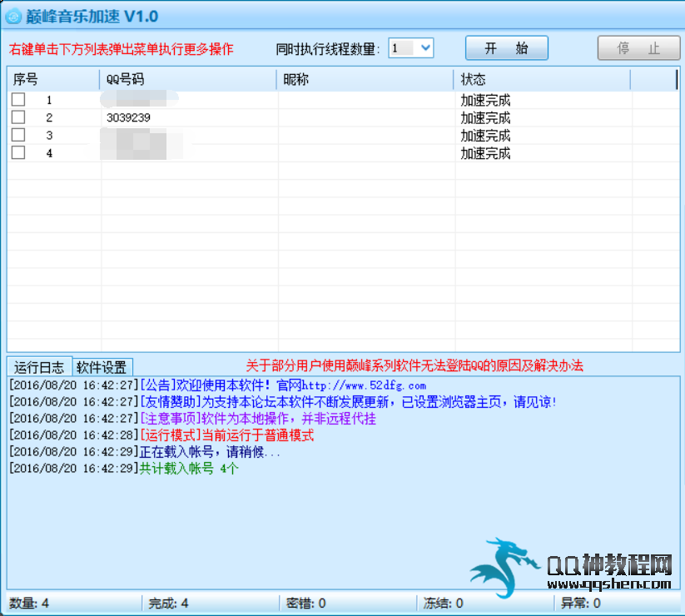Sort by the QQ号码 column header
The height and width of the screenshot is (616, 685).
click(x=188, y=80)
